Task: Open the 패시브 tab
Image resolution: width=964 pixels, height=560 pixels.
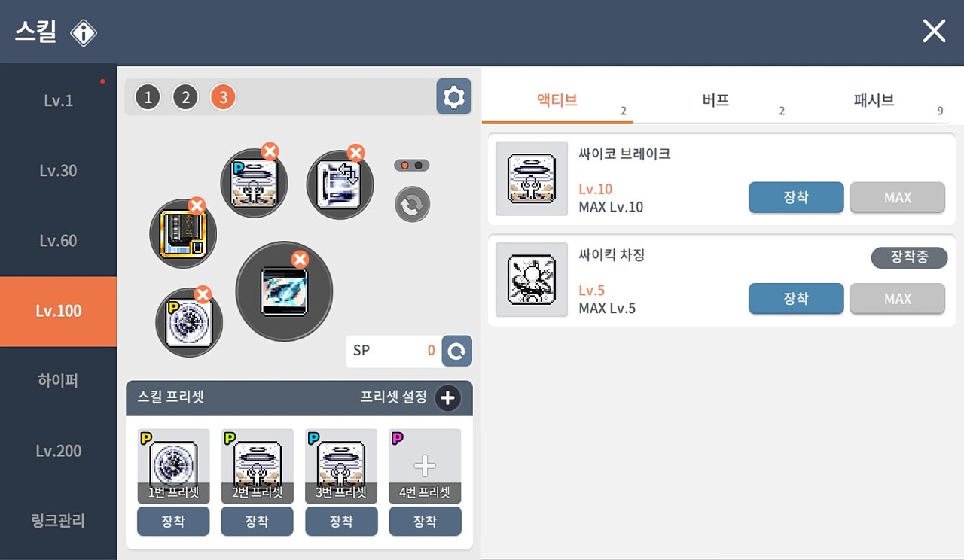Action: [x=874, y=100]
